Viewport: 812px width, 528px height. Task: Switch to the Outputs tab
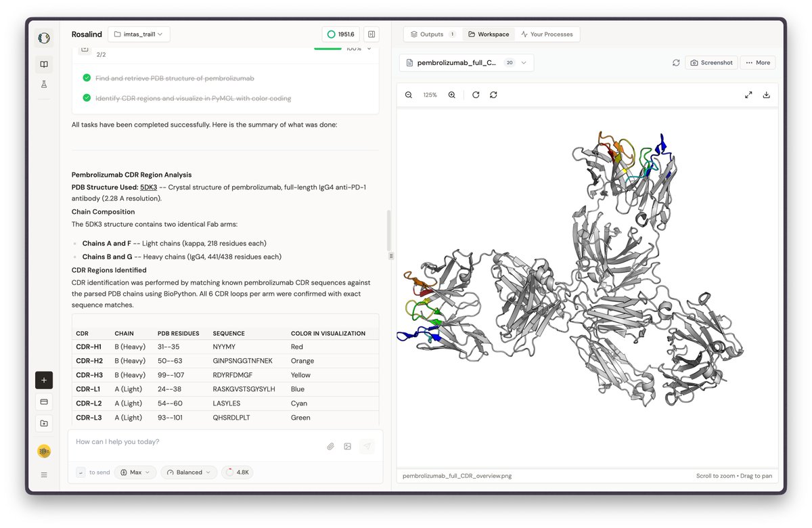pyautogui.click(x=433, y=34)
